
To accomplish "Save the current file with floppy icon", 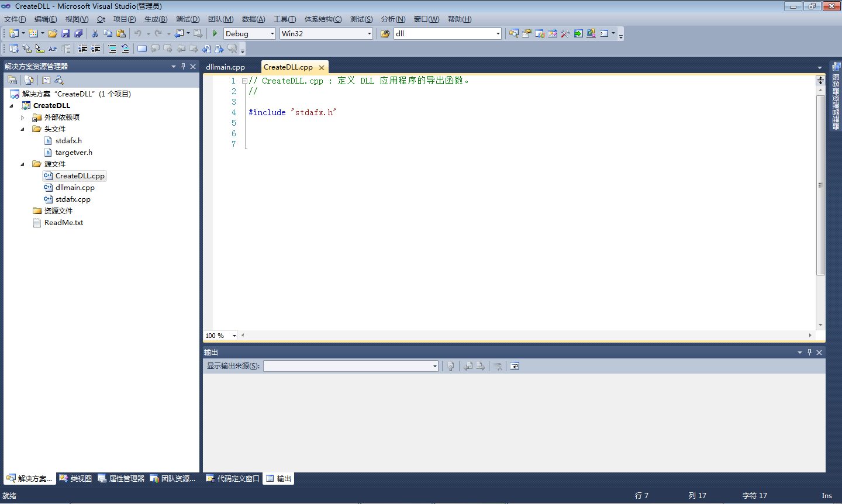I will point(65,33).
